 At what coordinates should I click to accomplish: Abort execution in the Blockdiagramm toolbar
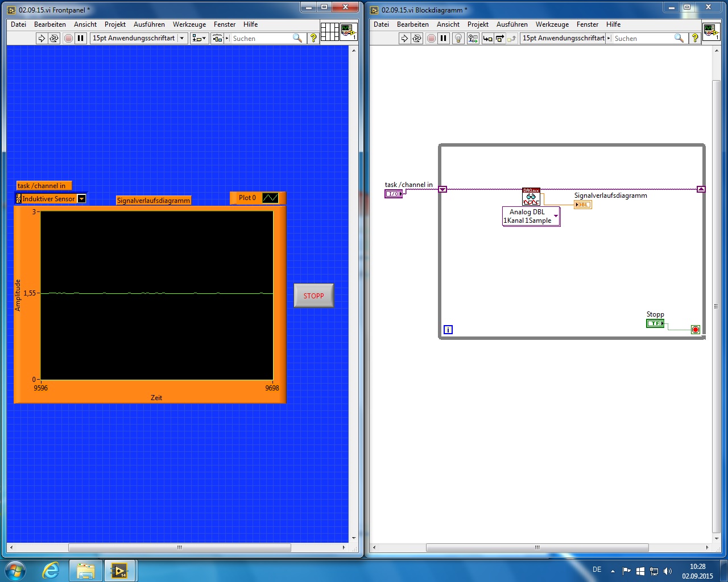431,38
